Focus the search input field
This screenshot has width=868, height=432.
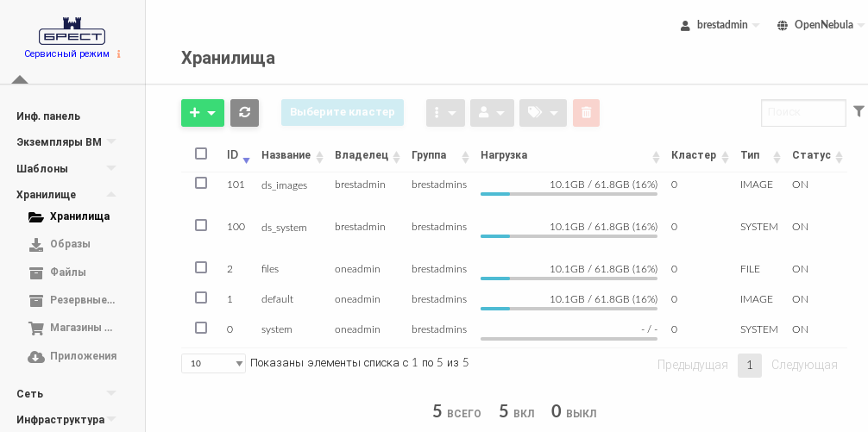802,112
